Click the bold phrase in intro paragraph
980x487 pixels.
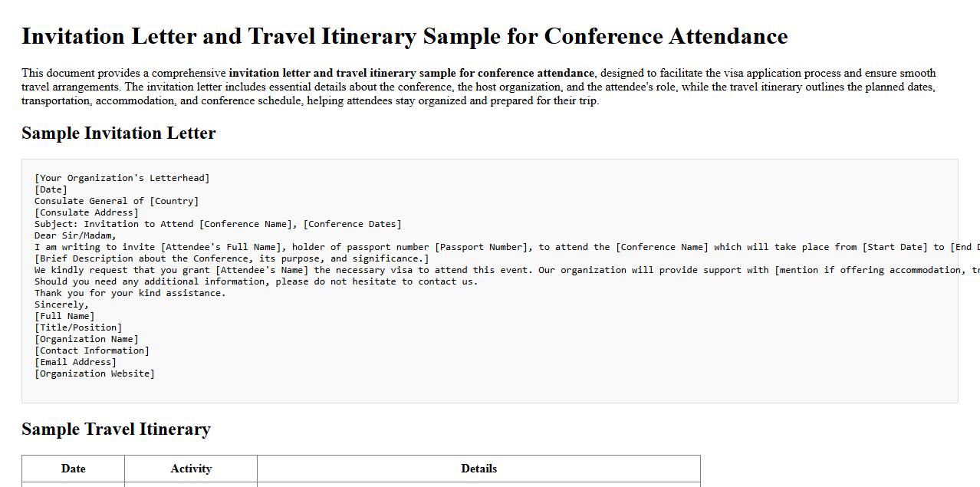click(411, 74)
